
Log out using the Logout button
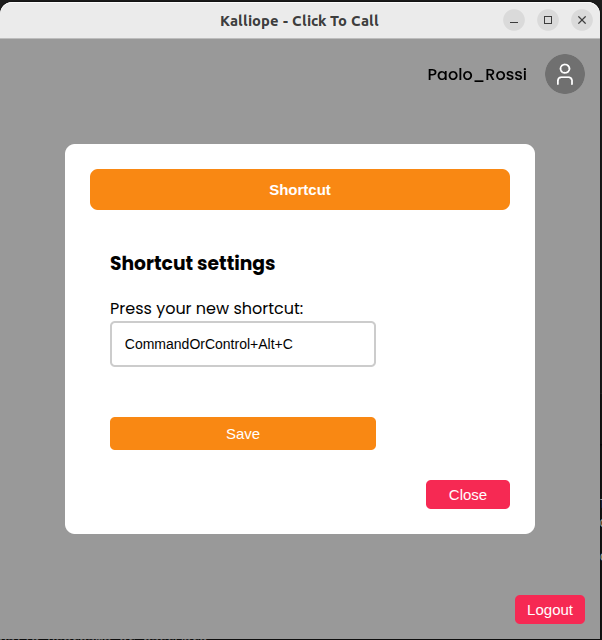click(x=550, y=610)
